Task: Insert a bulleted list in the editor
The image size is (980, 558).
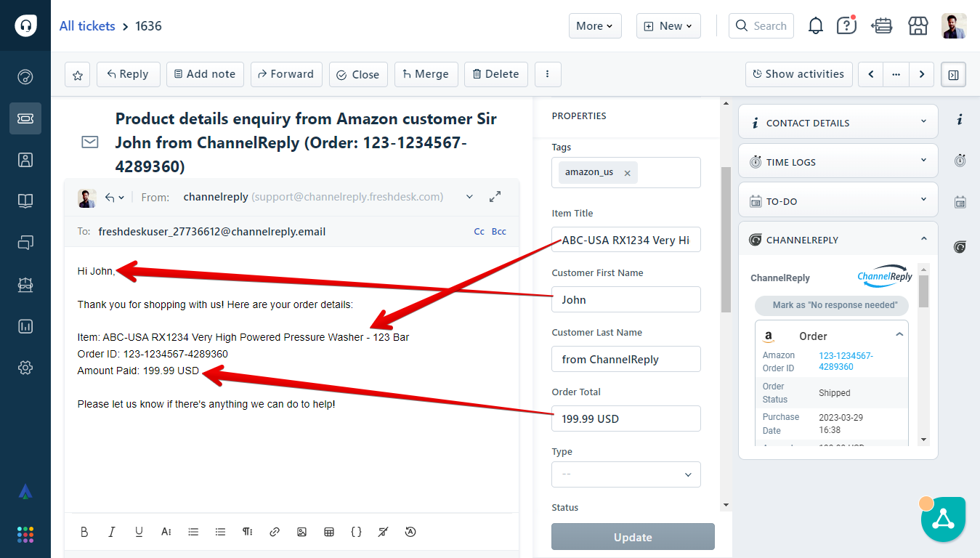Action: click(220, 532)
